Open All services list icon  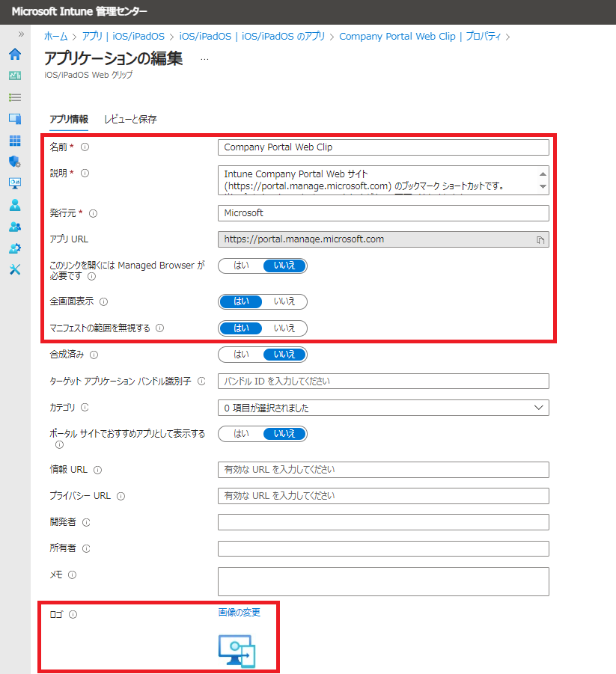(14, 96)
